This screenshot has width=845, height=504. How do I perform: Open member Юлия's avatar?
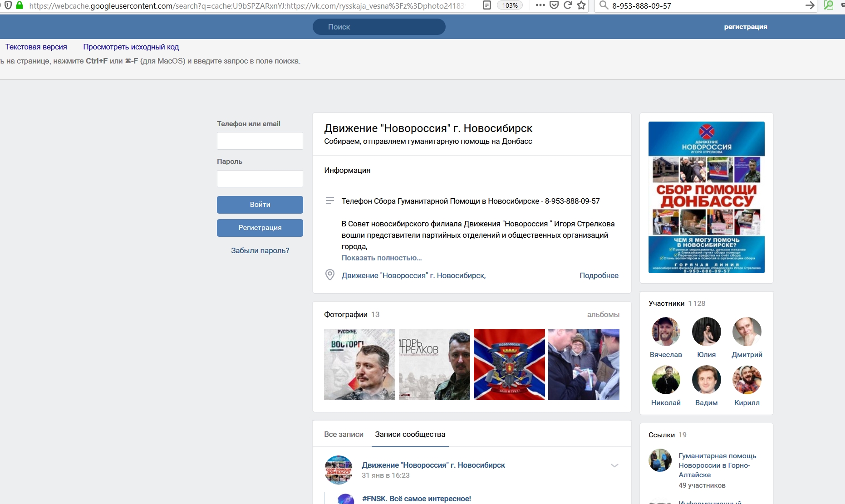coord(707,332)
